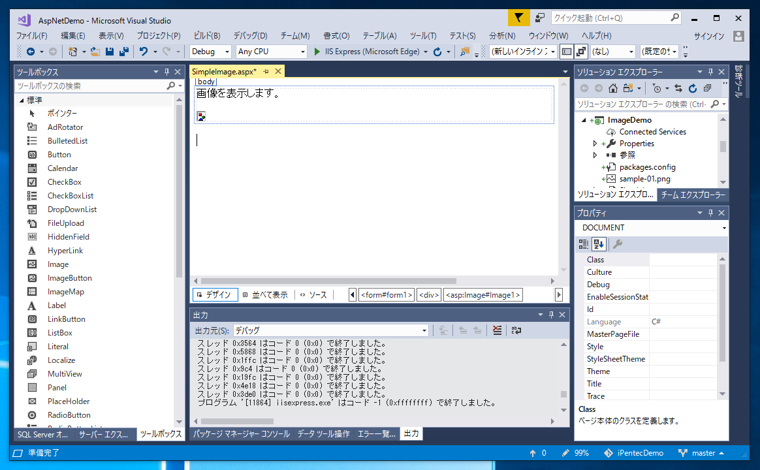Viewport: 760px width, 470px height.
Task: Click the browser refresh icon in toolbar
Action: click(x=438, y=51)
